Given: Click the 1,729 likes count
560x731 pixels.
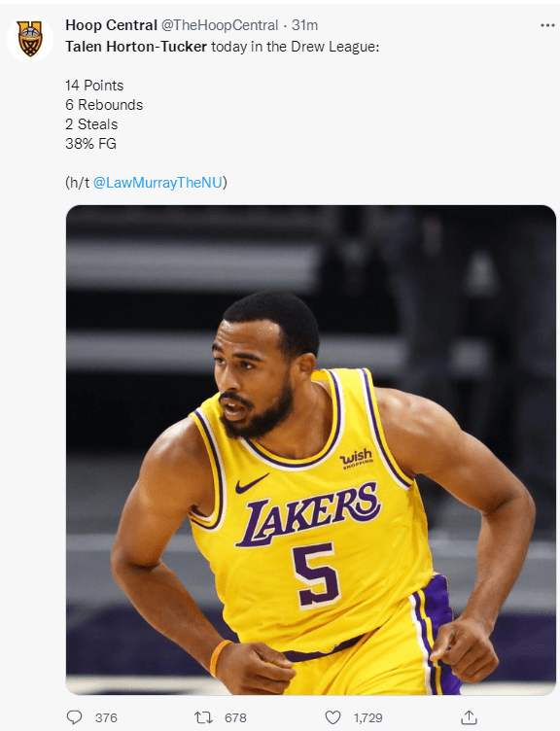Looking at the screenshot, I should tap(367, 718).
